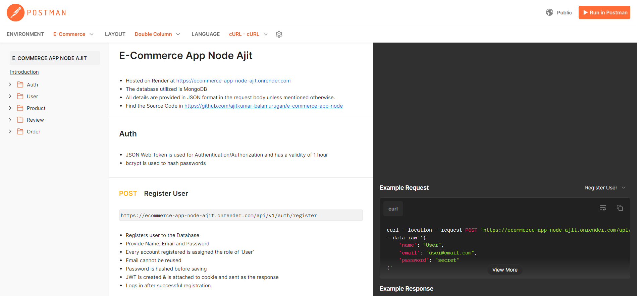Click 'Provide Name, Email and Password' bullet
The image size is (644, 296).
[x=167, y=244]
